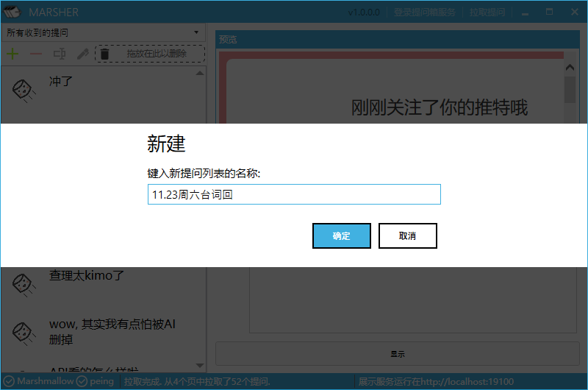Click the 拉取完成 status message

pos(197,382)
